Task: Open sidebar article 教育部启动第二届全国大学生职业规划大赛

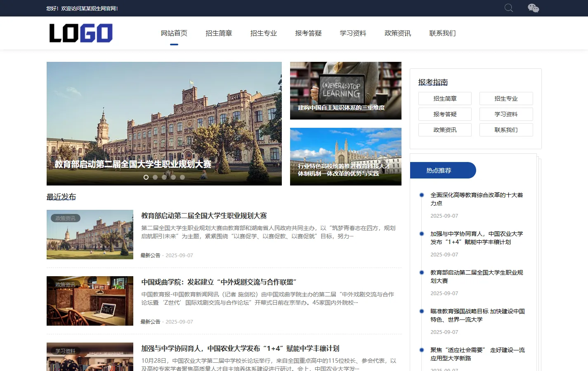Action: tap(477, 277)
